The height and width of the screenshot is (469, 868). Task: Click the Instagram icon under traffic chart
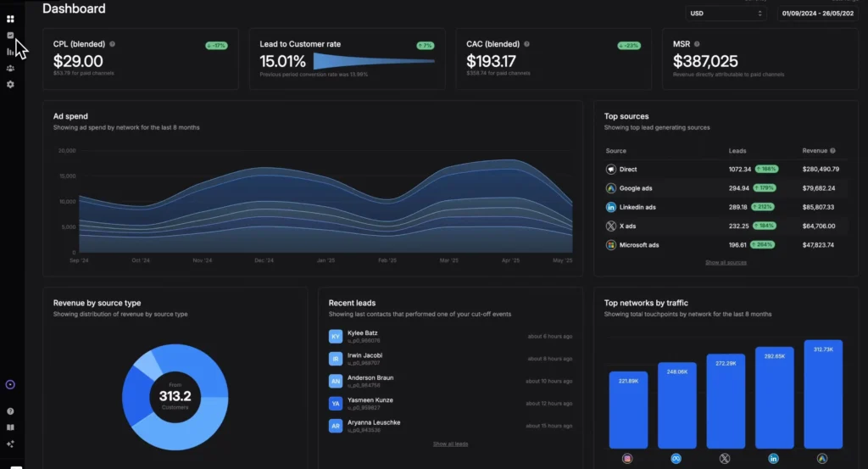[628, 458]
